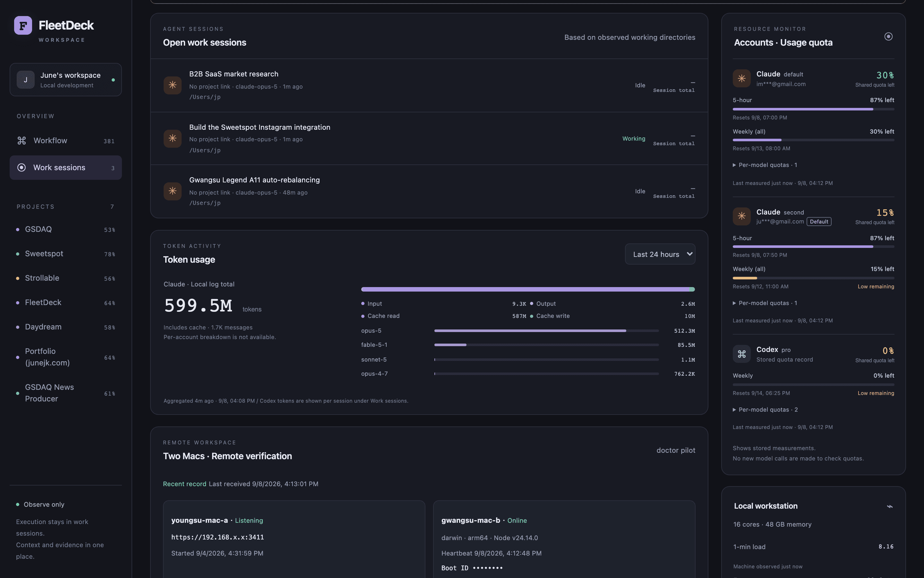924x578 pixels.
Task: Open Gwangsu Legend A11 auto-rebalancing session
Action: coord(429,191)
